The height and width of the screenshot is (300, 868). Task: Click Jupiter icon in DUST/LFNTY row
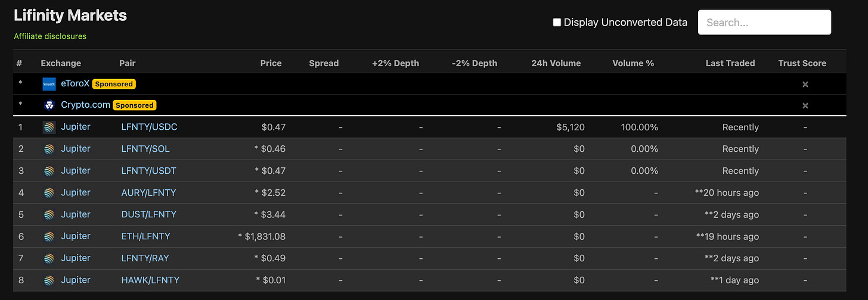pos(49,215)
